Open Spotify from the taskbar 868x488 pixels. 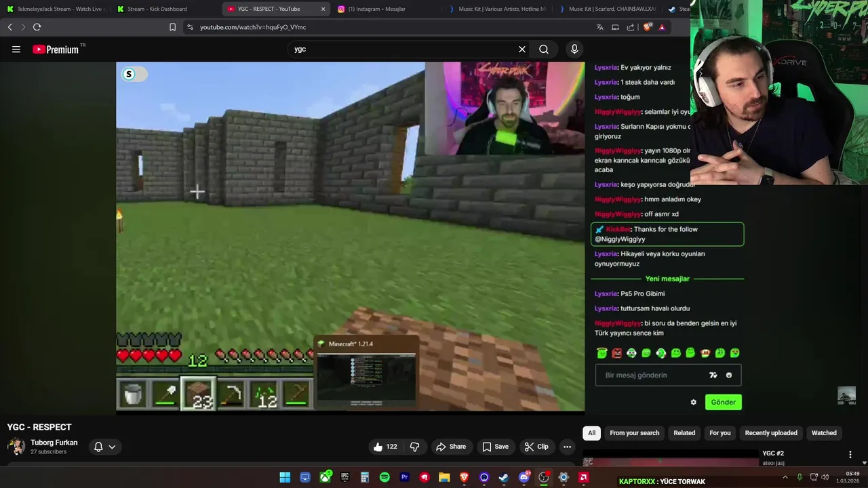coord(384,478)
